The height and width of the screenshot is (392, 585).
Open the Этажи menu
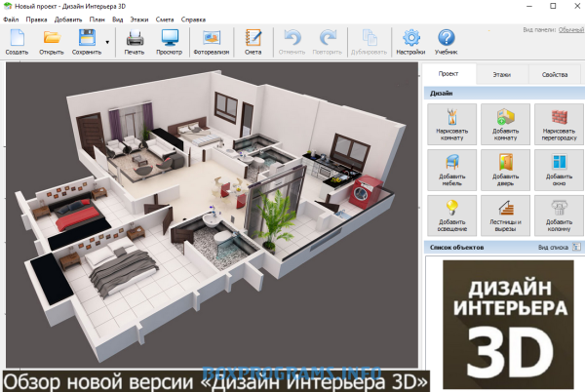click(139, 20)
